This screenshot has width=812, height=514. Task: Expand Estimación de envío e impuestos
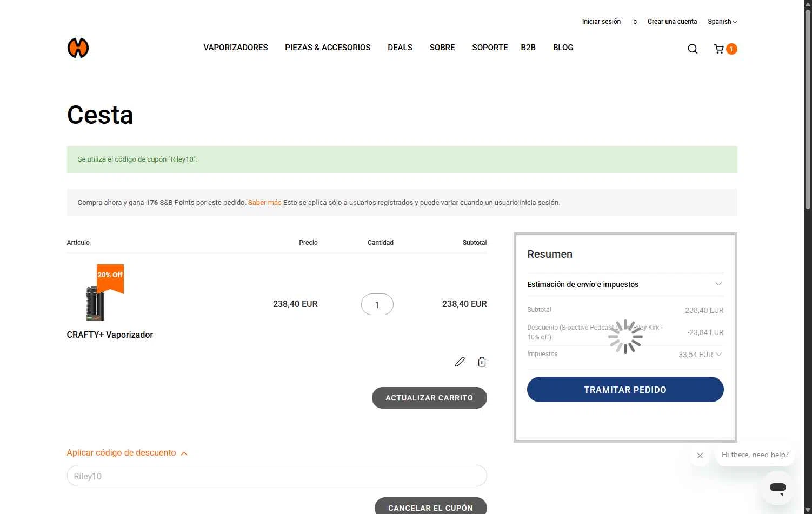(625, 284)
